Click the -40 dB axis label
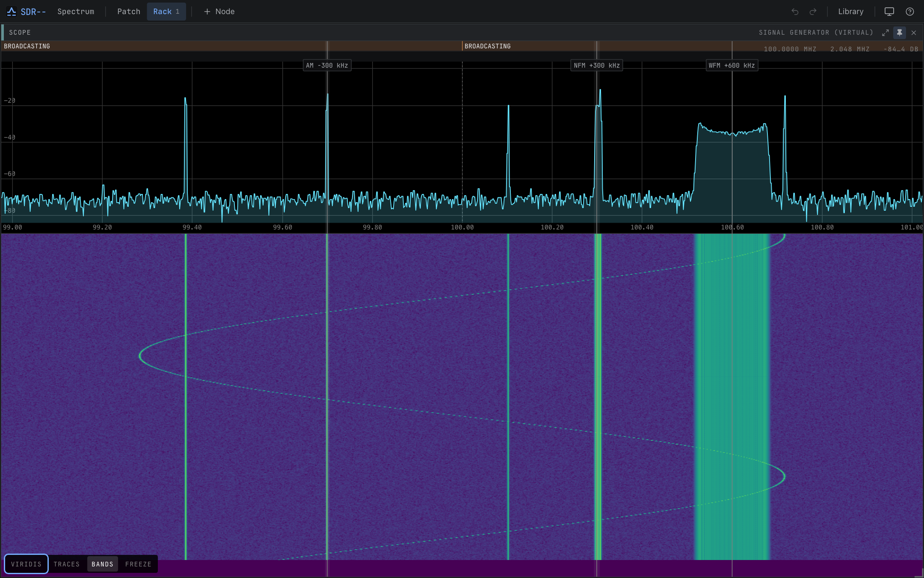This screenshot has height=578, width=924. [9, 137]
